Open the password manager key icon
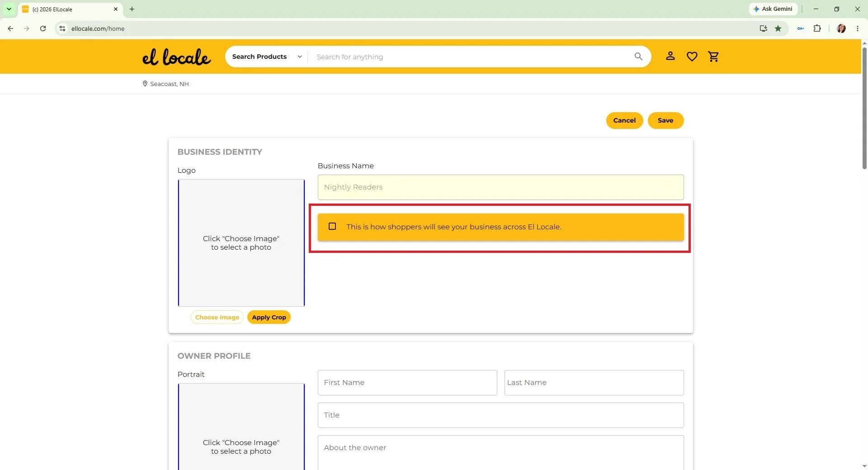Image resolution: width=868 pixels, height=470 pixels. pos(801,28)
